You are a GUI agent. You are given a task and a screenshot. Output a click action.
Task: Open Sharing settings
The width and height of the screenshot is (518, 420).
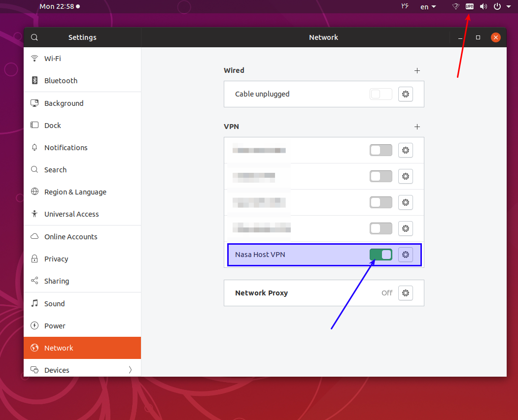(x=82, y=281)
